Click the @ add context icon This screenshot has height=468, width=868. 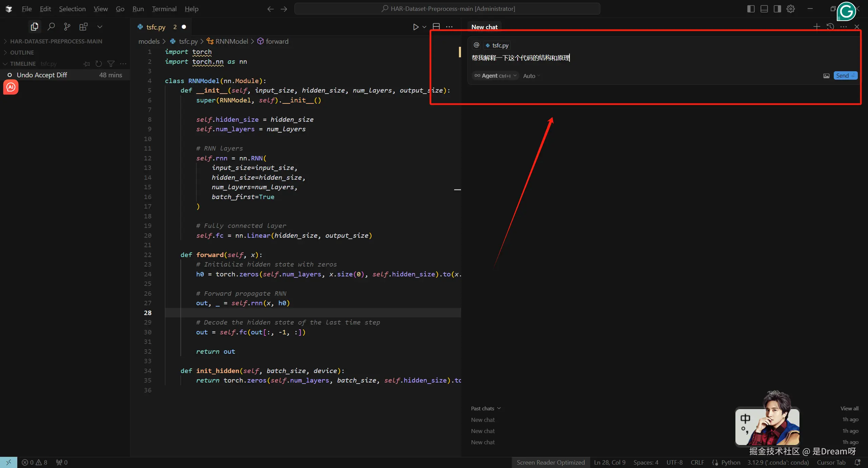(477, 45)
